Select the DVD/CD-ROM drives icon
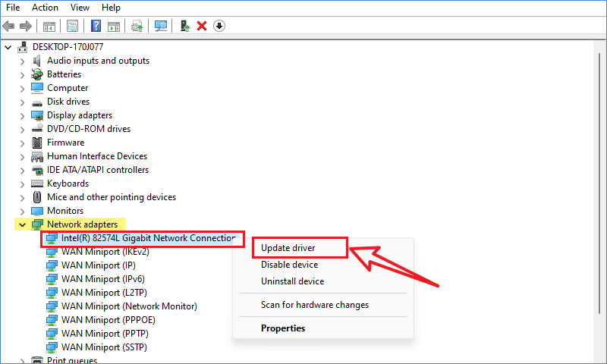Image resolution: width=607 pixels, height=364 pixels. click(37, 128)
